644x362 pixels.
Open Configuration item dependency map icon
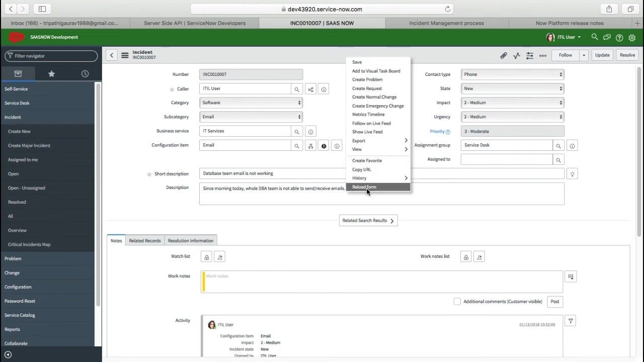[x=311, y=146]
